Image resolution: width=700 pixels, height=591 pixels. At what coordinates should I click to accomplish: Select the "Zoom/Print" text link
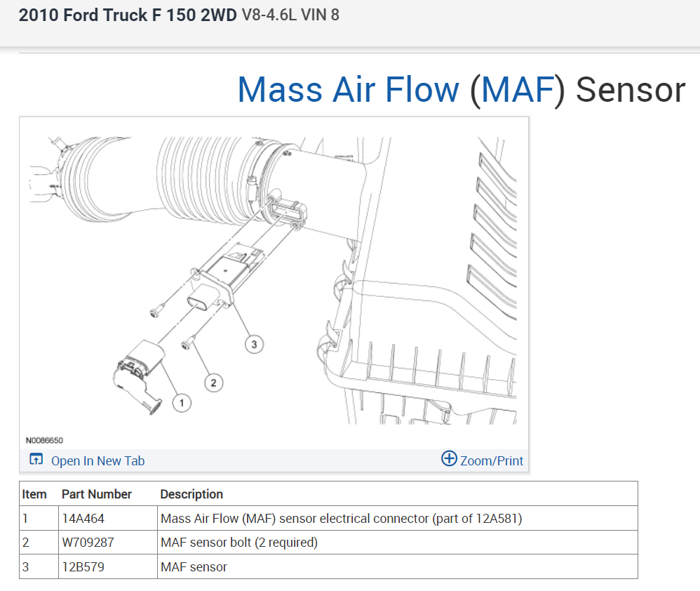[492, 461]
